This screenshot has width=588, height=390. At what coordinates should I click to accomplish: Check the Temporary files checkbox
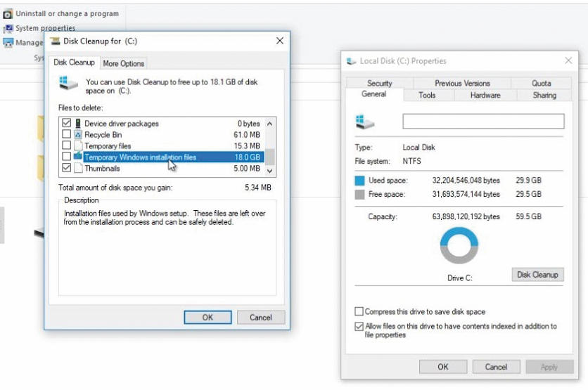[66, 145]
